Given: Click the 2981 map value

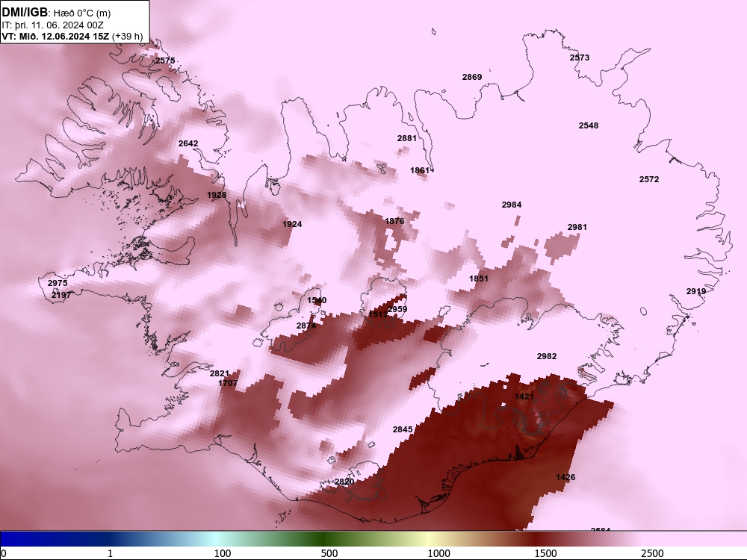Looking at the screenshot, I should point(577,227).
